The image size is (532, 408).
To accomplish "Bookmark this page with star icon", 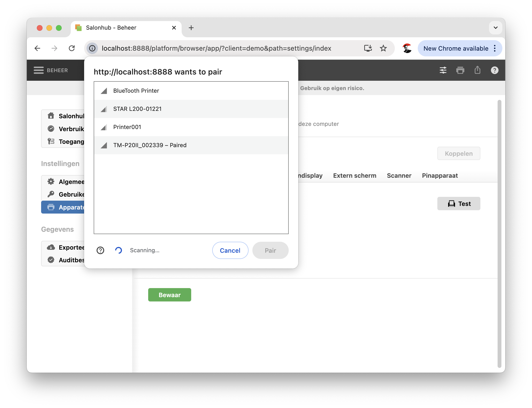I will coord(383,48).
